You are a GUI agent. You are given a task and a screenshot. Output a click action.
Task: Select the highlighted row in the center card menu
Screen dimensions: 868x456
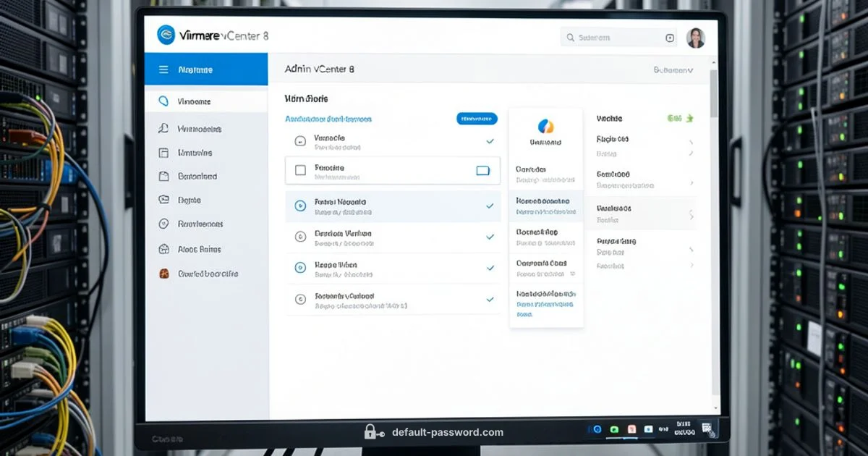545,206
